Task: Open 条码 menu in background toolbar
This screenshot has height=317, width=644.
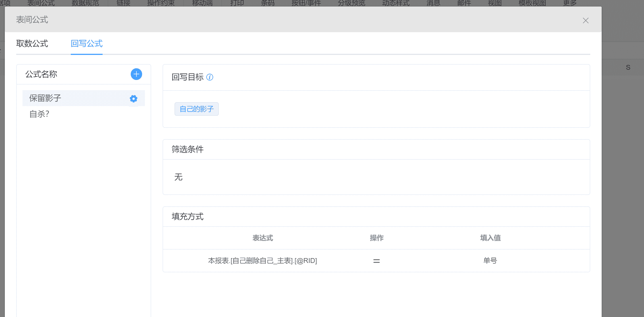Action: pos(268,3)
